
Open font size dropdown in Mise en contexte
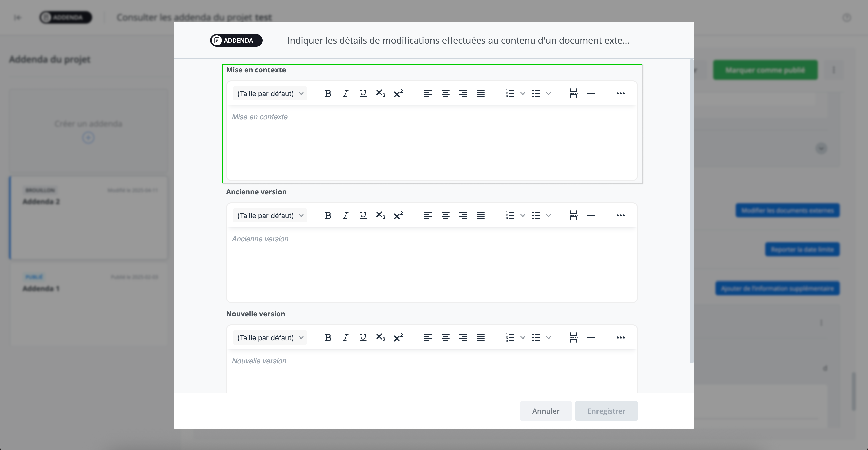tap(270, 94)
